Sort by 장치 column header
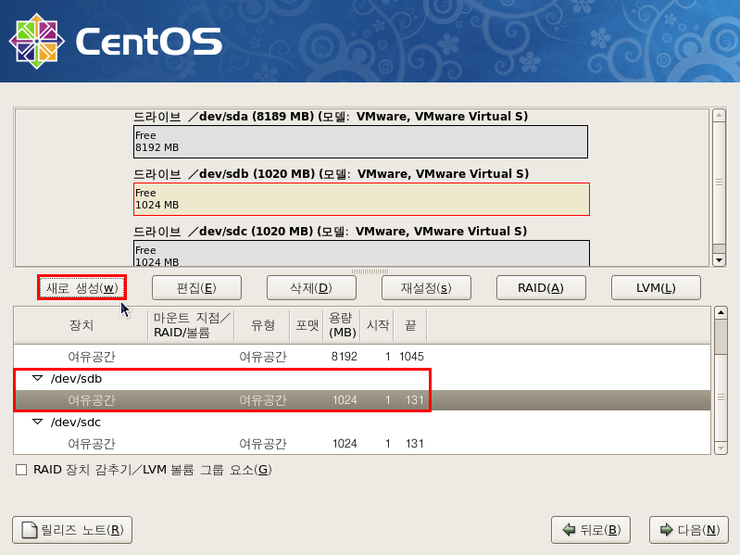 81,326
